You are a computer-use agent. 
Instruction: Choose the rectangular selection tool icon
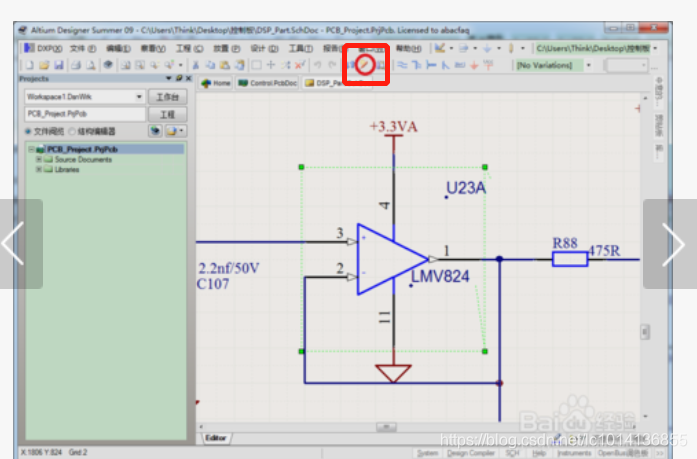[256, 65]
